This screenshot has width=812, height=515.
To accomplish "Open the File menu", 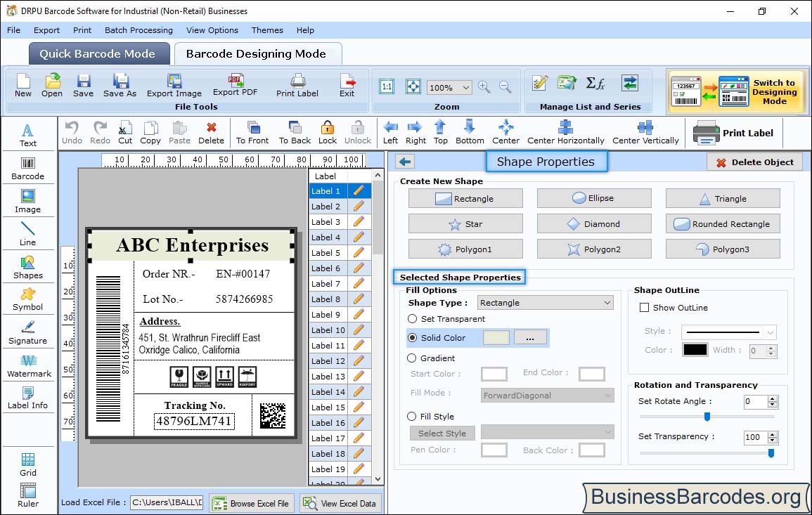I will click(13, 30).
